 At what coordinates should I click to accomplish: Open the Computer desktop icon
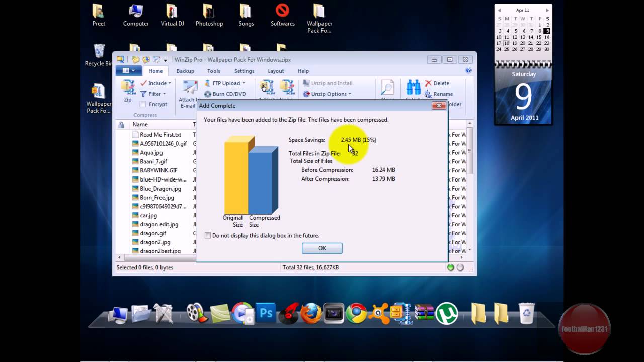coord(136,15)
